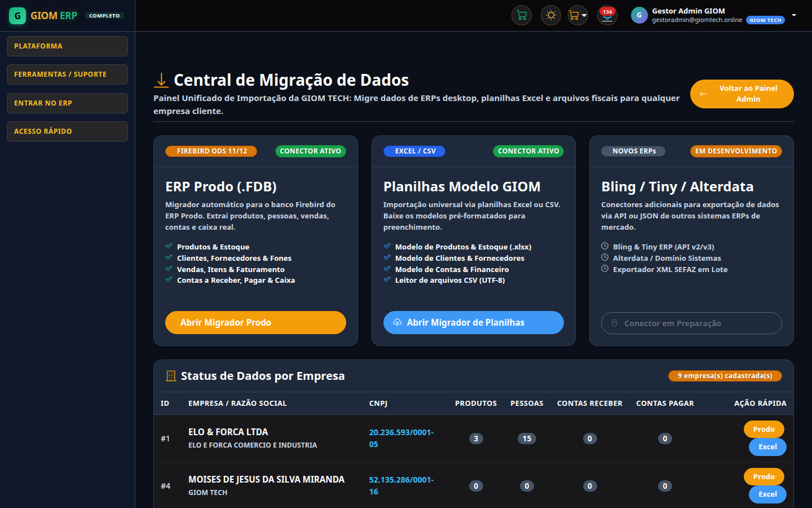Click Planilhas Modelo GIOM card title
Image resolution: width=812 pixels, height=508 pixels.
(462, 187)
